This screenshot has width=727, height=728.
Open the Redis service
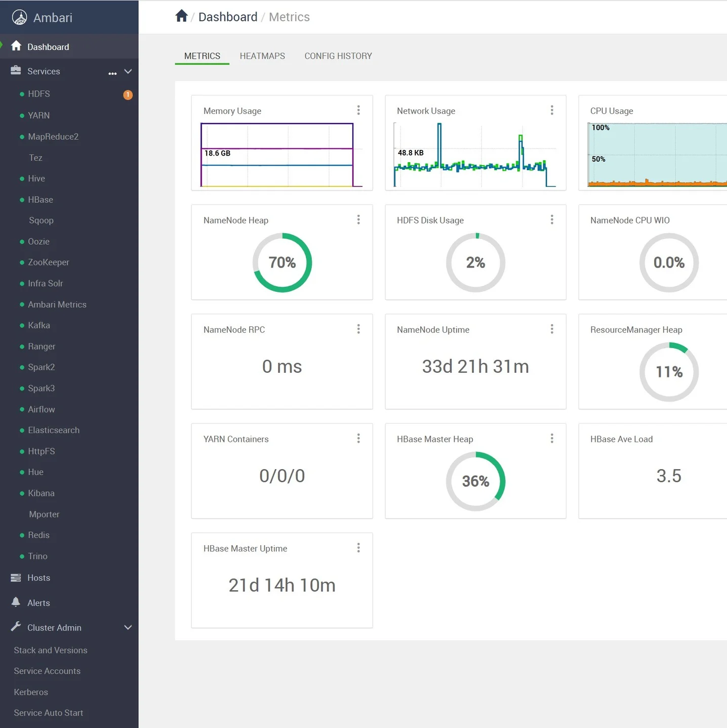click(x=38, y=535)
